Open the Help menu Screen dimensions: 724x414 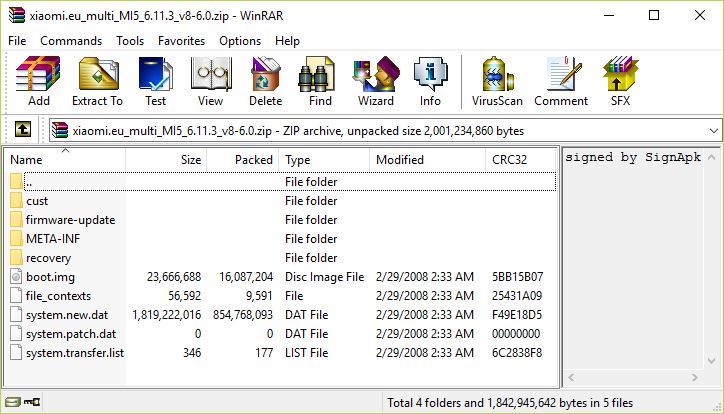[x=287, y=41]
